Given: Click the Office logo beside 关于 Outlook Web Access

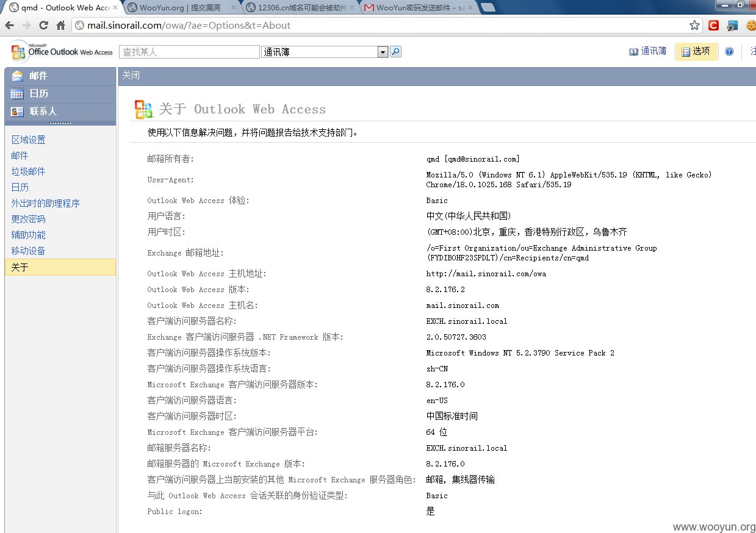Looking at the screenshot, I should [143, 109].
